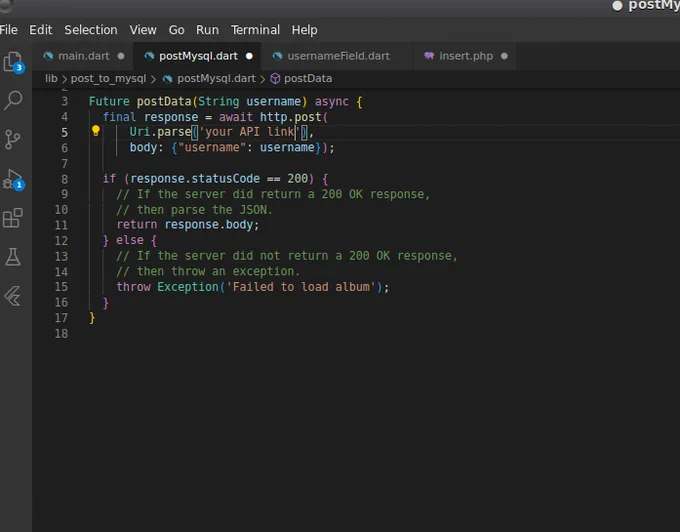This screenshot has width=680, height=532.
Task: Click the lightbulb quick-fix icon on line 5
Action: click(x=96, y=131)
